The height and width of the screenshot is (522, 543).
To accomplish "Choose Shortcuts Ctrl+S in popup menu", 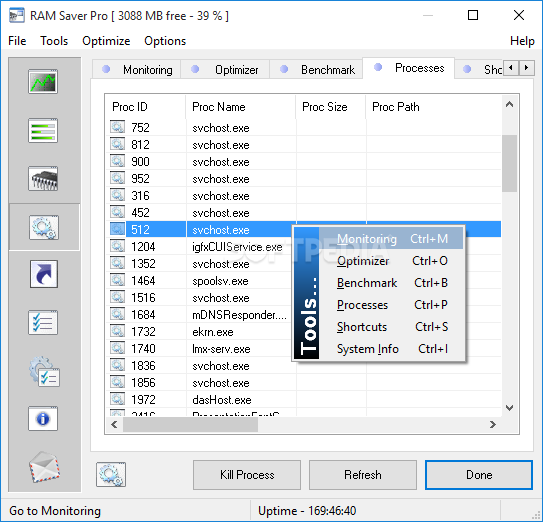I will coord(391,327).
